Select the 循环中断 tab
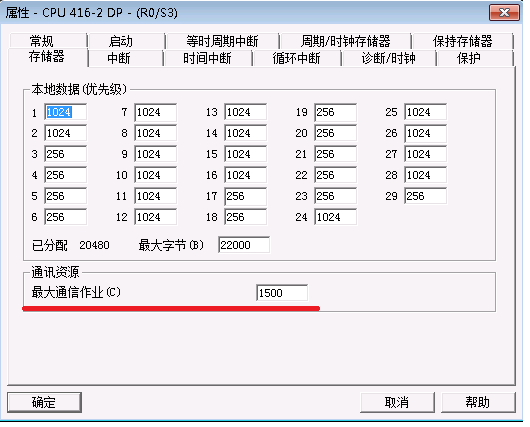Screen dimensions: 530x427 296,58
